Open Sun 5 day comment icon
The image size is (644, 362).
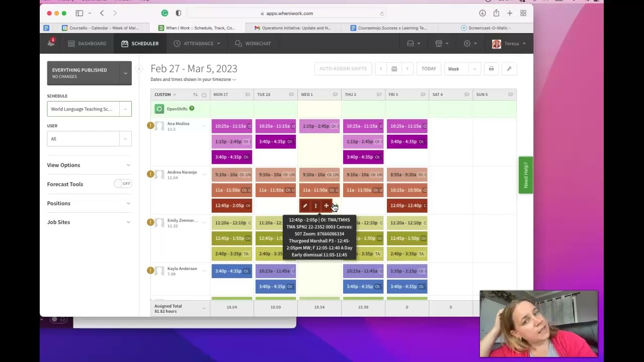click(x=510, y=95)
